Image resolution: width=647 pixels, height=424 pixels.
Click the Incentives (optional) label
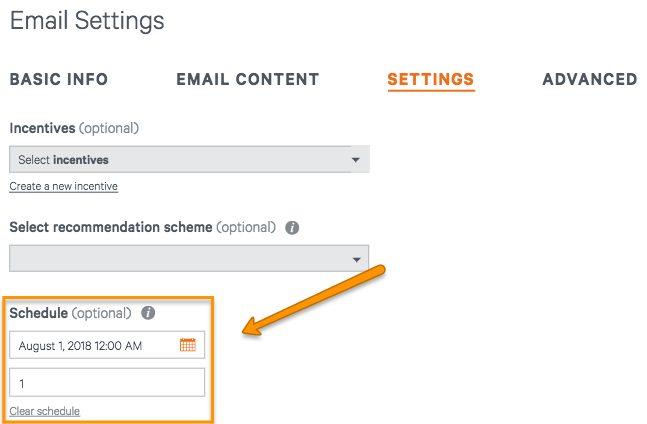[x=74, y=128]
